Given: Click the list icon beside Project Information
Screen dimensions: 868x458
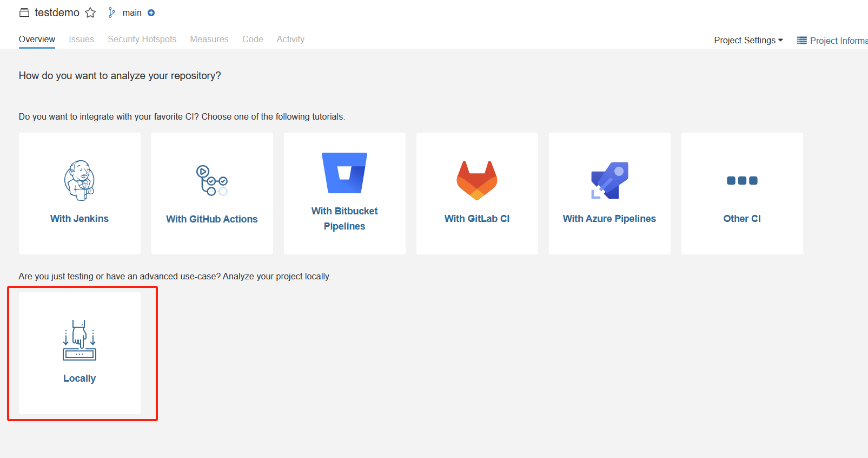Looking at the screenshot, I should click(802, 41).
